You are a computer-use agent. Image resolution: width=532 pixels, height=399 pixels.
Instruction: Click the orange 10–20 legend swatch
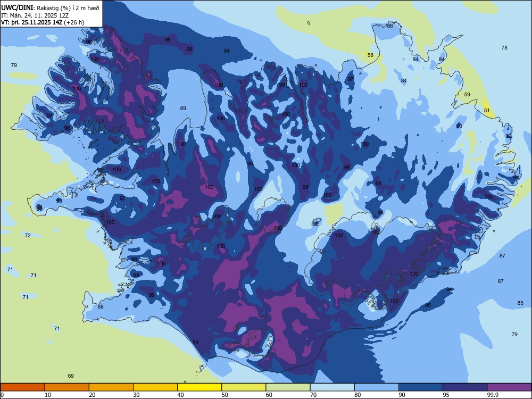(67, 387)
